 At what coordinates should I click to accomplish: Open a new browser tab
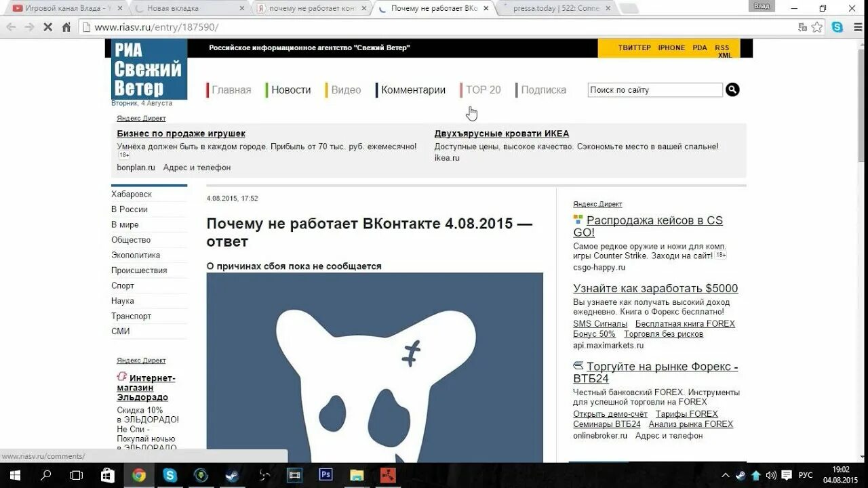click(629, 8)
